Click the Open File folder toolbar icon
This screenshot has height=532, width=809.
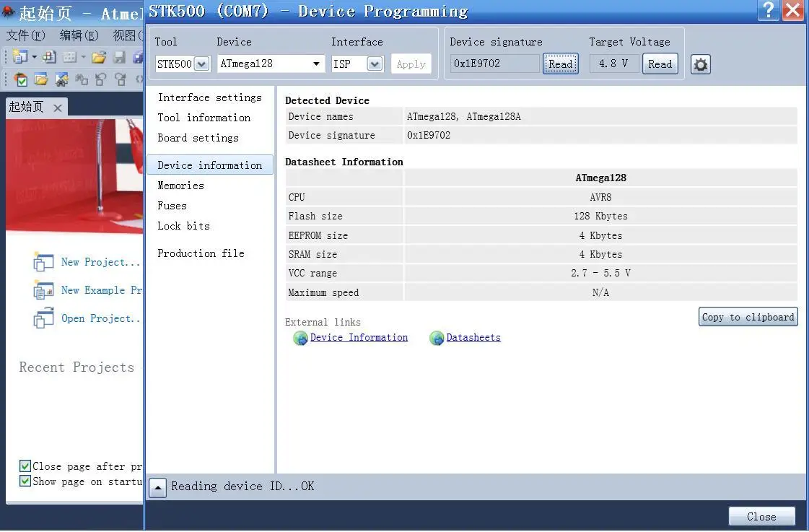coord(99,57)
